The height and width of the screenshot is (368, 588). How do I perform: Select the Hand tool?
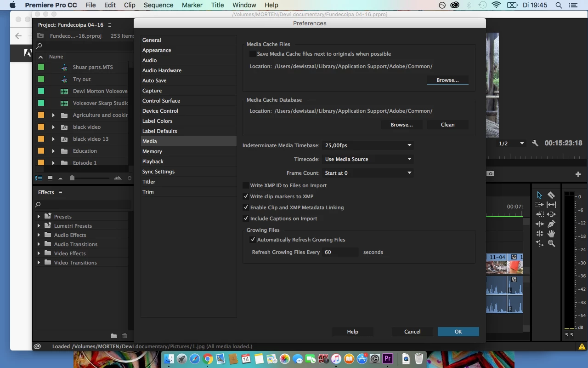pyautogui.click(x=551, y=234)
